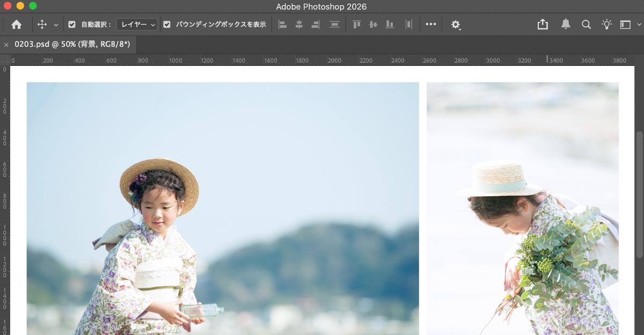This screenshot has height=335, width=644.
Task: Close the 0203.psd document
Action: pos(6,44)
